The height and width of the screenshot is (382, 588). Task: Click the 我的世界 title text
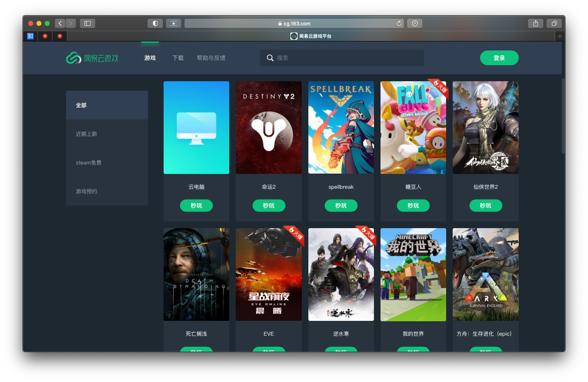pos(413,334)
